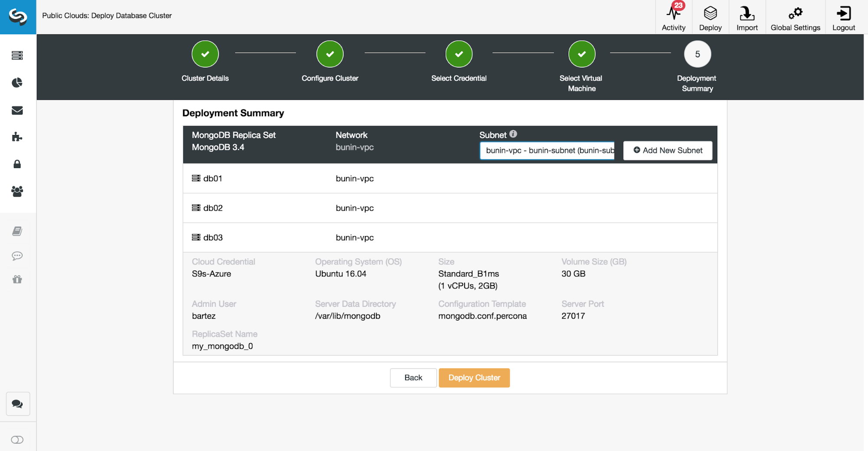Click the S9s-Azure credential value
The width and height of the screenshot is (868, 451).
pos(211,274)
